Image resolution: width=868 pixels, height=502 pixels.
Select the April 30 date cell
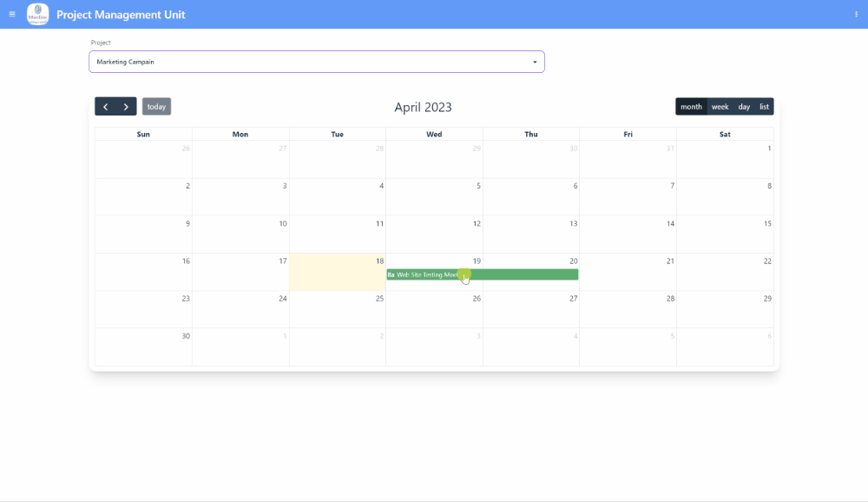(143, 347)
